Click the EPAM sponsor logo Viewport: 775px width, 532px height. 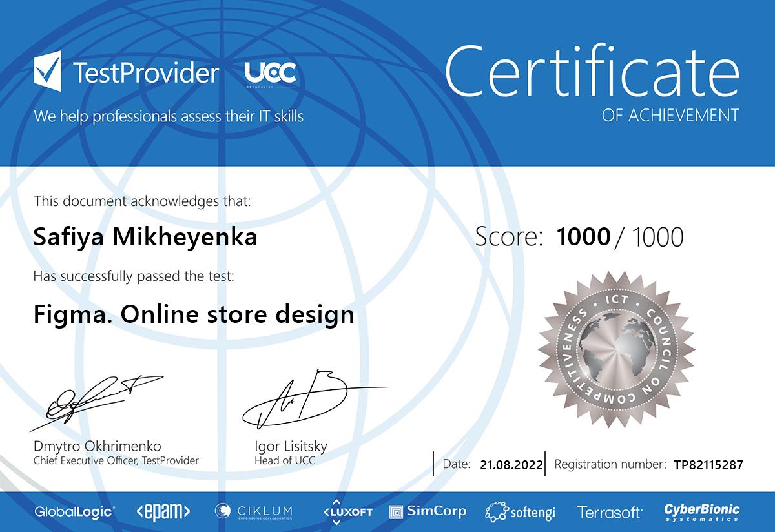click(163, 512)
